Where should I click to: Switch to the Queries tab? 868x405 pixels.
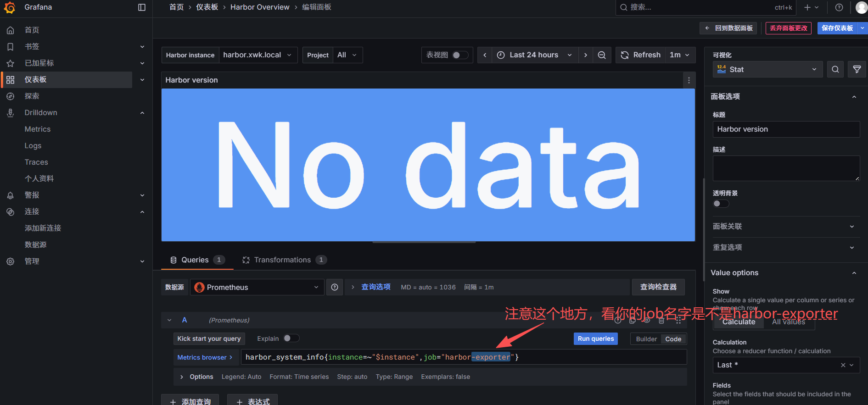pos(197,260)
